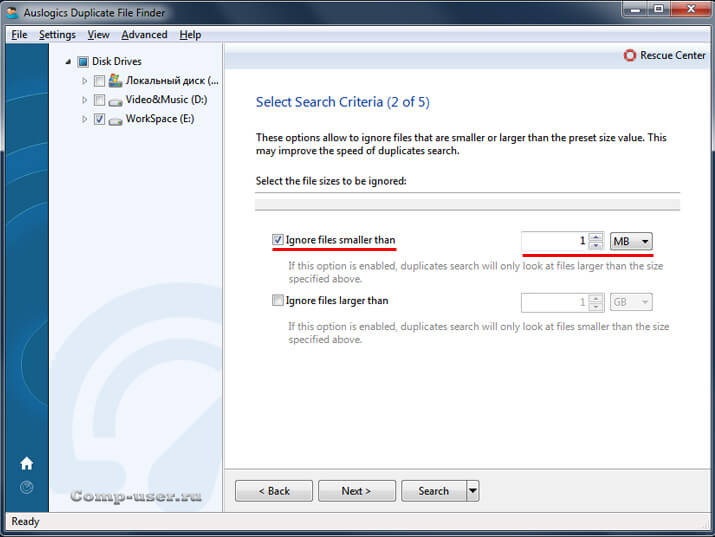Click the Video&Music (D:) drive icon
715x537 pixels.
115,101
